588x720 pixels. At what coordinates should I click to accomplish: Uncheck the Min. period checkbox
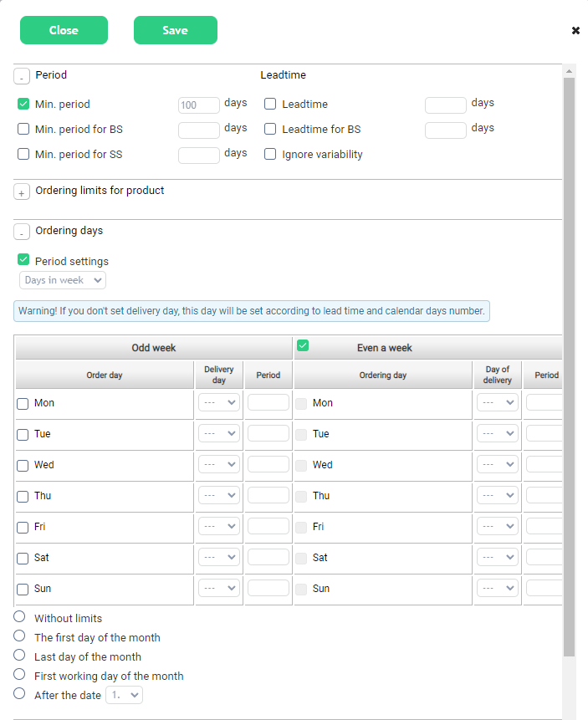coord(23,105)
